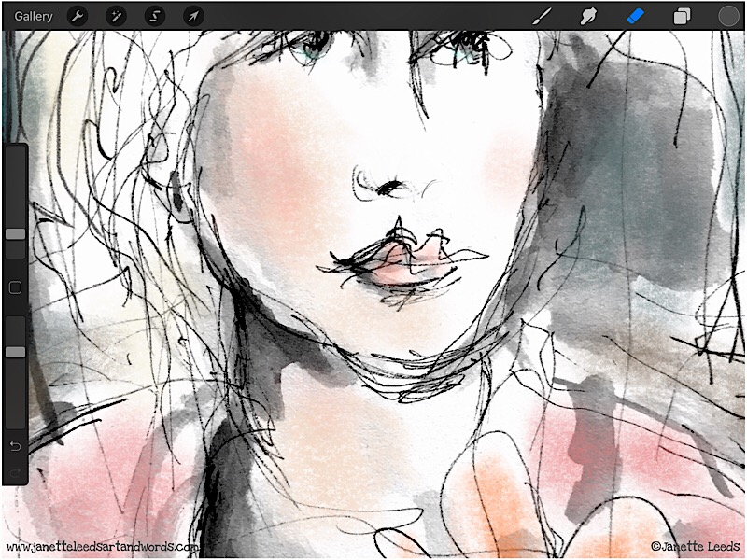Open the Layers panel

[x=682, y=16]
